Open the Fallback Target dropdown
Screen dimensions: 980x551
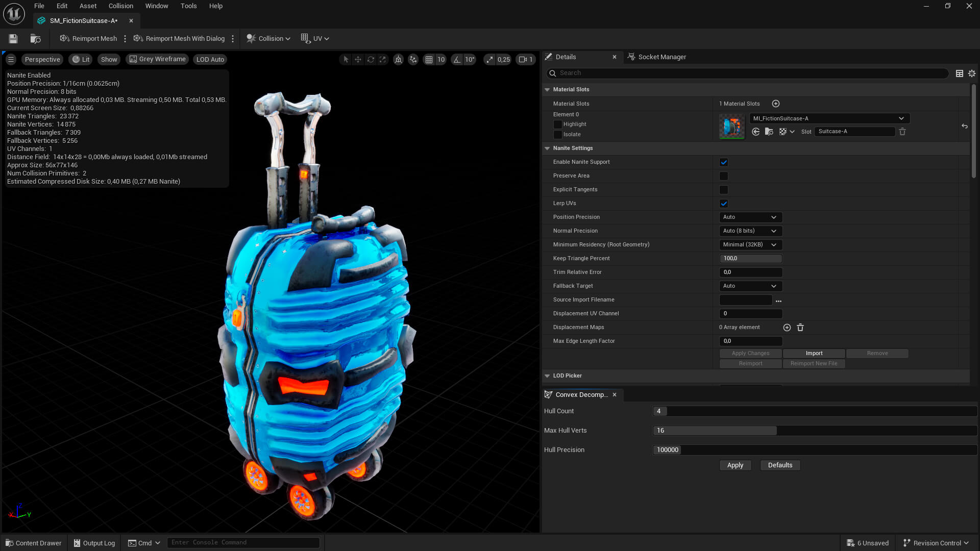(750, 286)
